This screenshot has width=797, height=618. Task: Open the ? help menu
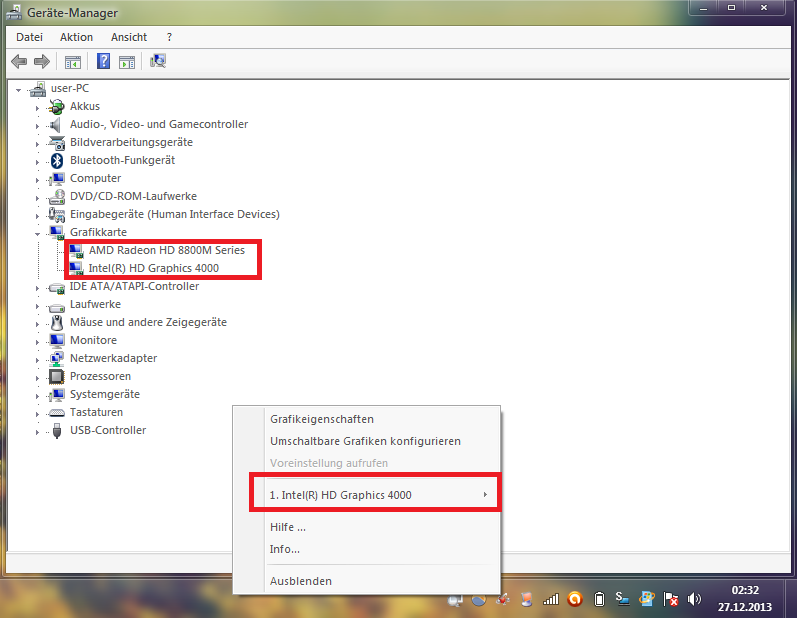point(169,37)
